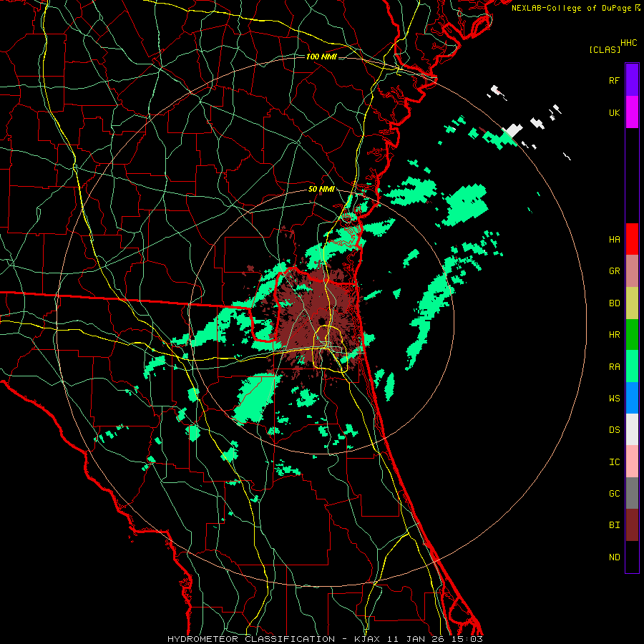Click the ND legend label
This screenshot has width=644, height=644.
click(x=614, y=557)
